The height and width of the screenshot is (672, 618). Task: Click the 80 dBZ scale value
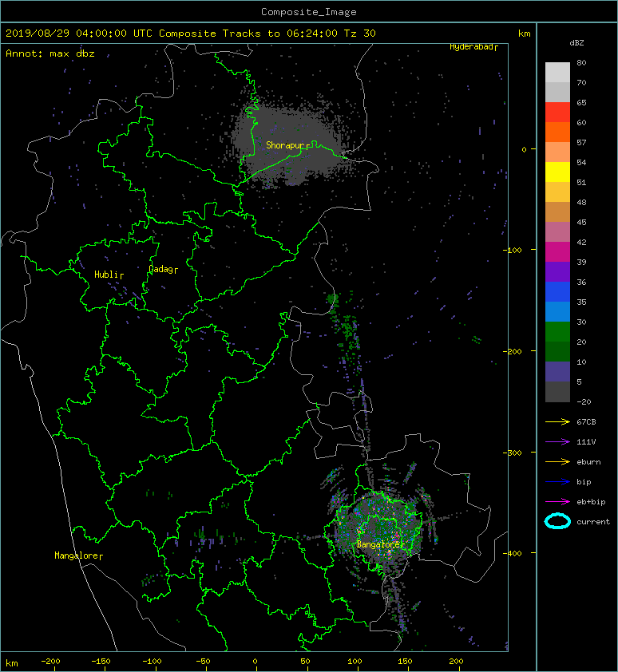coord(581,62)
